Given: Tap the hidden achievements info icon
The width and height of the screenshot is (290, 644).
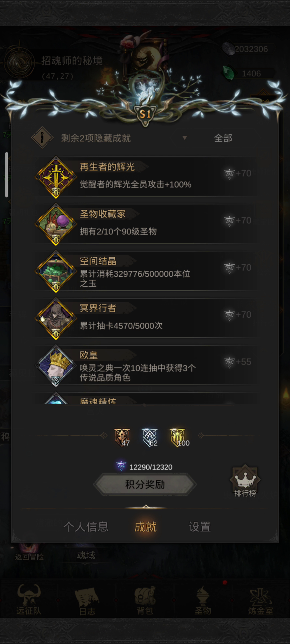Looking at the screenshot, I should coord(42,138).
